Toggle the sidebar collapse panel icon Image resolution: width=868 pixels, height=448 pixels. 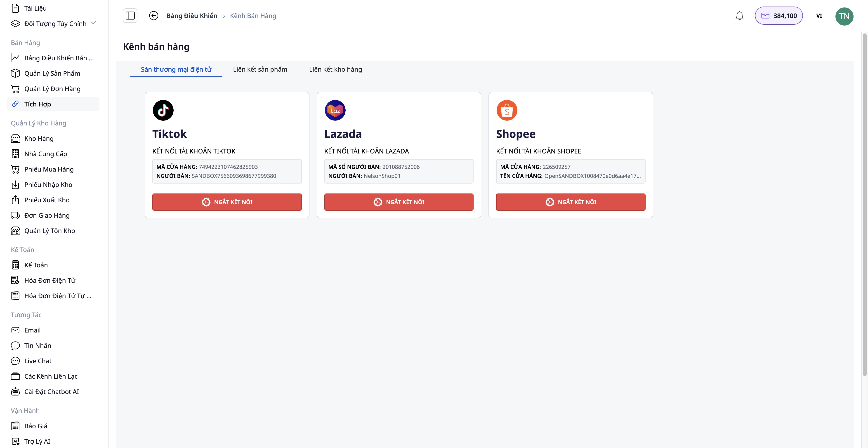[130, 16]
